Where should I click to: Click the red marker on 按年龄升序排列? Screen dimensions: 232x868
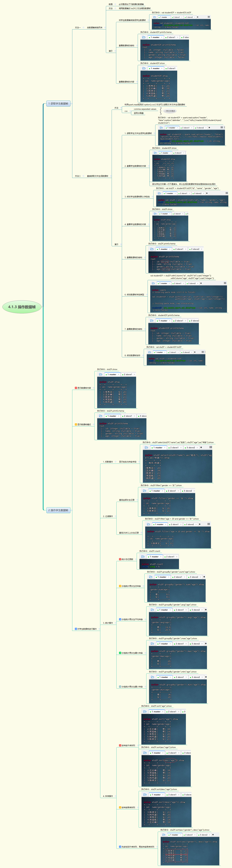click(120, 745)
